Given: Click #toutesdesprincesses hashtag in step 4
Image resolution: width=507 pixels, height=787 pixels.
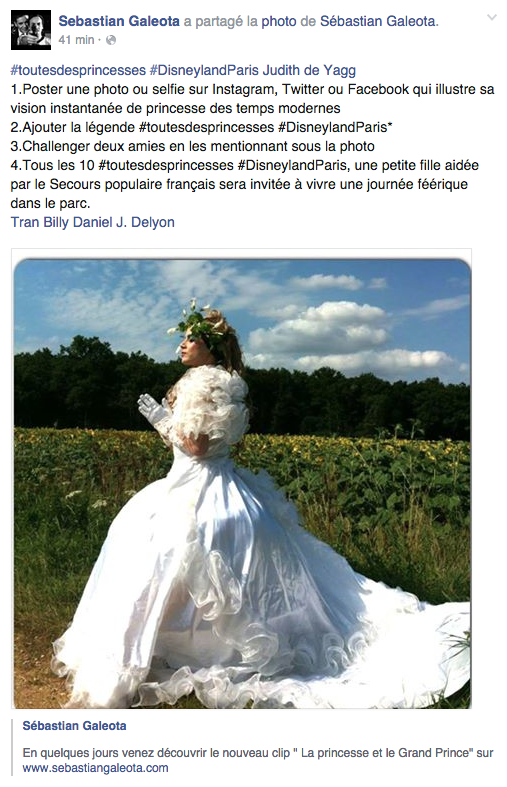Looking at the screenshot, I should [167, 165].
